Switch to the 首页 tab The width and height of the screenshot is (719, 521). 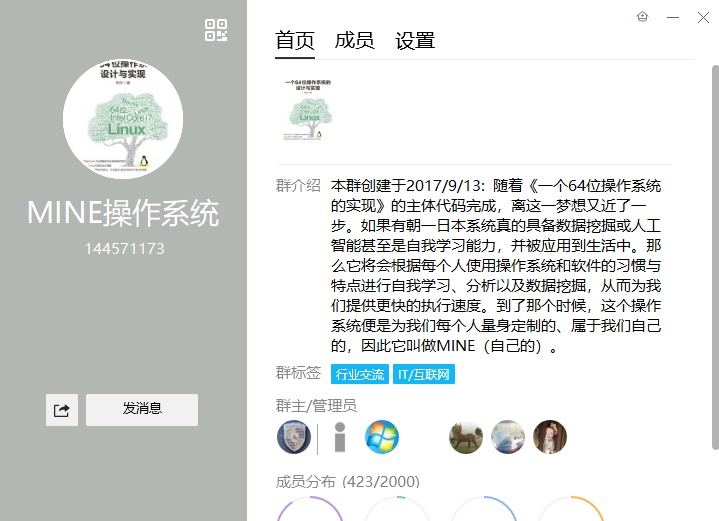click(295, 41)
